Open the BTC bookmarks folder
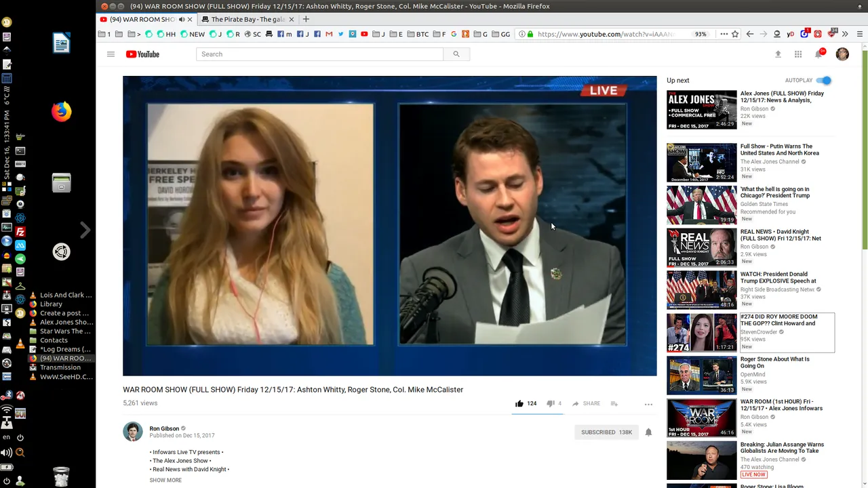Viewport: 868px width, 488px height. tap(417, 34)
